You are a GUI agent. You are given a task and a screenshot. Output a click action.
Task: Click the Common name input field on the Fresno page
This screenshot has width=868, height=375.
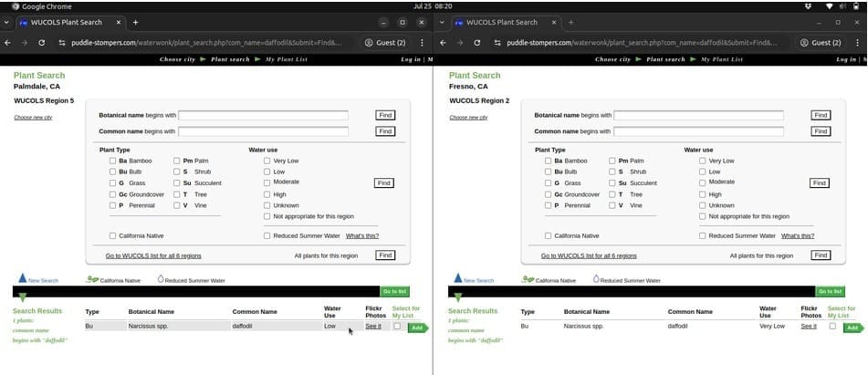click(698, 131)
